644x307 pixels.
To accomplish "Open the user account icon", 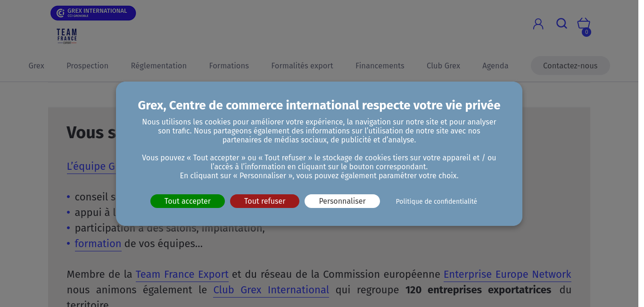I will click(538, 24).
